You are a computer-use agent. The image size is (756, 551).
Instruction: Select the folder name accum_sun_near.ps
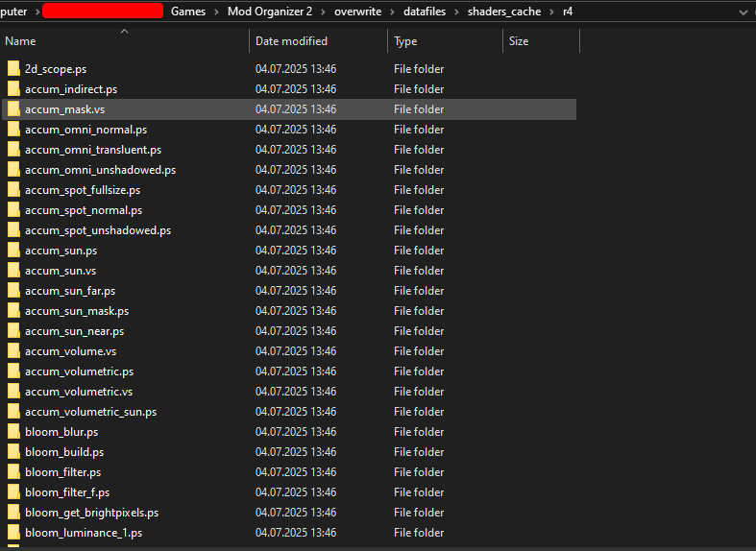(74, 331)
